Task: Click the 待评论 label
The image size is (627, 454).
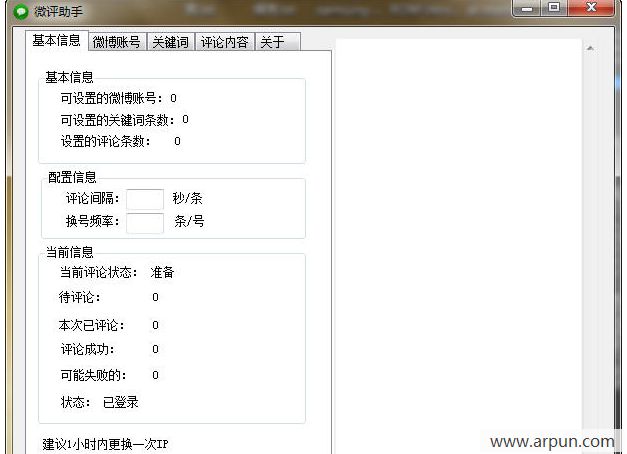Action: [x=80, y=297]
